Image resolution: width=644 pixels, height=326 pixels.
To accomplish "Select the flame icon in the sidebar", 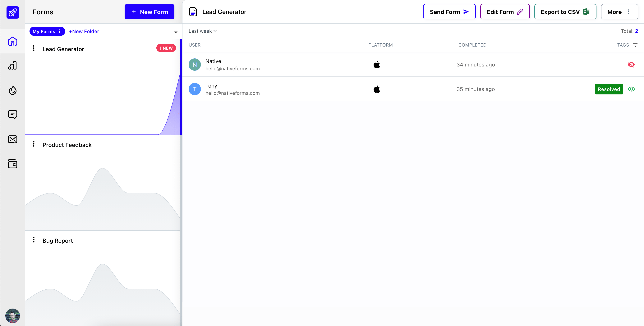I will click(x=12, y=90).
